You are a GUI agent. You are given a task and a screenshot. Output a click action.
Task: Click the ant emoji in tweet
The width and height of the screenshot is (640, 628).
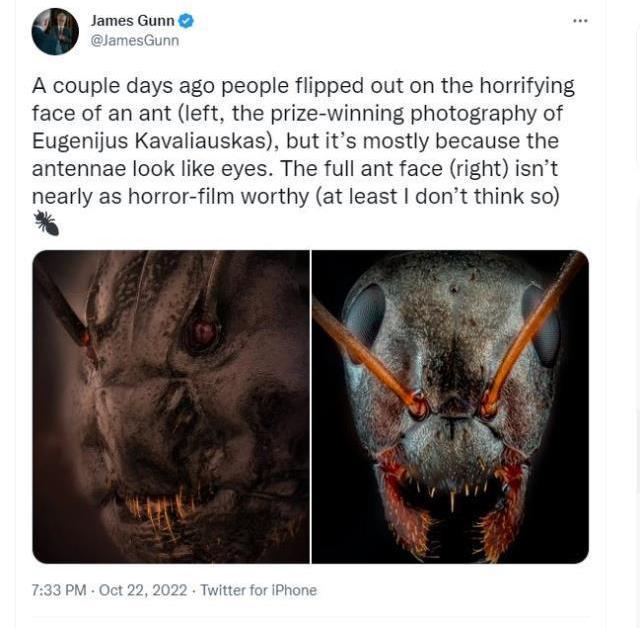click(x=46, y=223)
